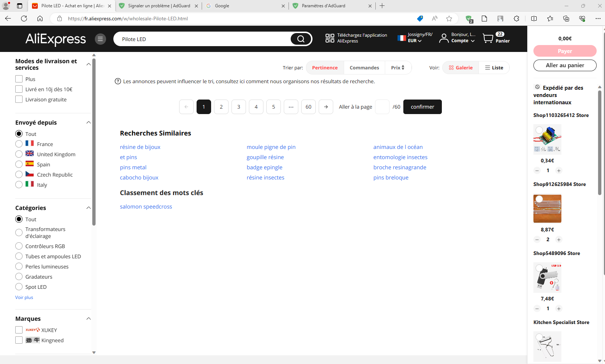Sort results by Commandes
The height and width of the screenshot is (364, 605).
[x=364, y=68]
